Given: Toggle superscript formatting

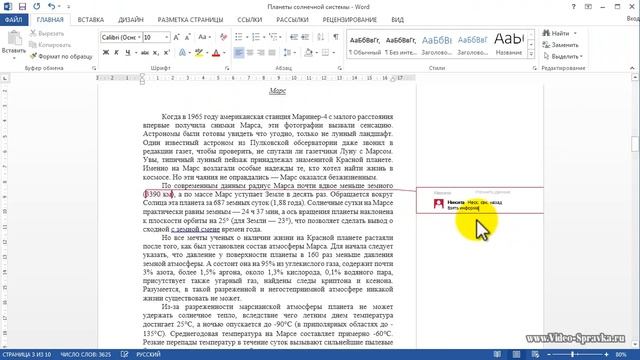Looking at the screenshot, I should click(x=167, y=53).
